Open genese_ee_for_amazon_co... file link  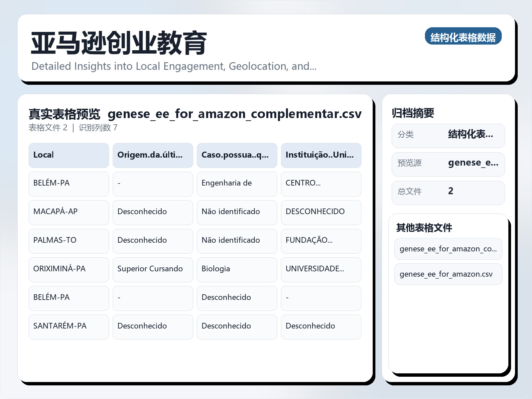coord(448,249)
